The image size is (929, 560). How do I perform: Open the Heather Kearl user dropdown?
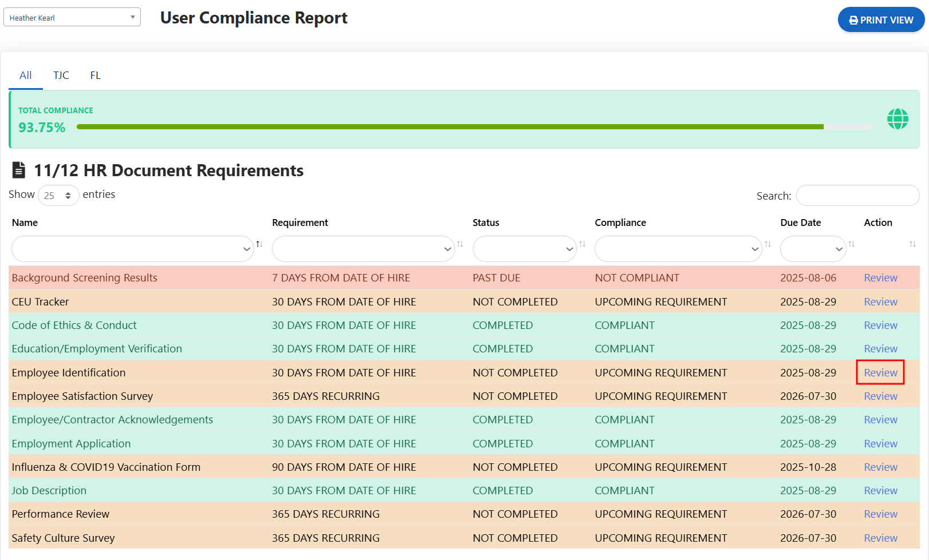(72, 18)
